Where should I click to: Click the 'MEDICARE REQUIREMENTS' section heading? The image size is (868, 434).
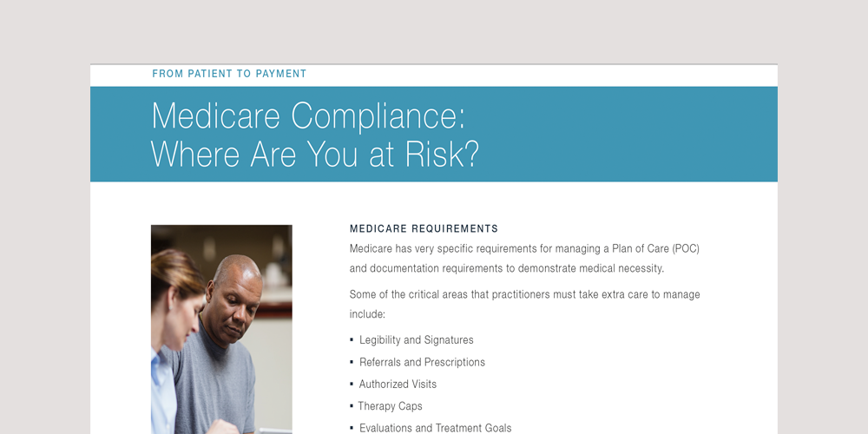tap(424, 229)
